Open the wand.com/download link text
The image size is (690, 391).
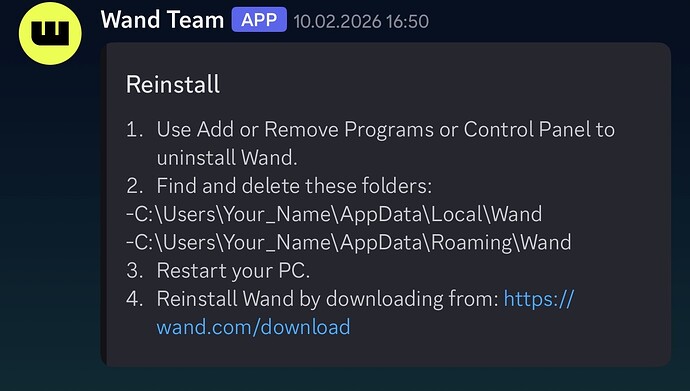click(x=253, y=327)
